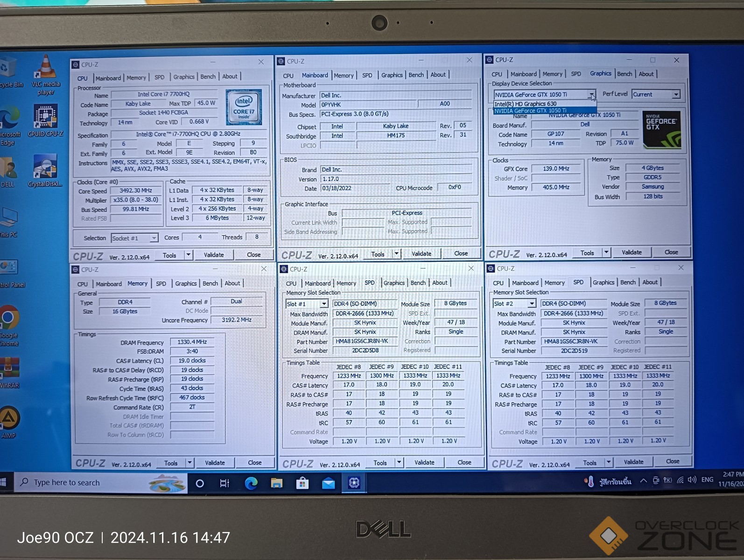The image size is (744, 560).
Task: Open CrystalDiskInfo desktop shortcut
Action: (45, 170)
